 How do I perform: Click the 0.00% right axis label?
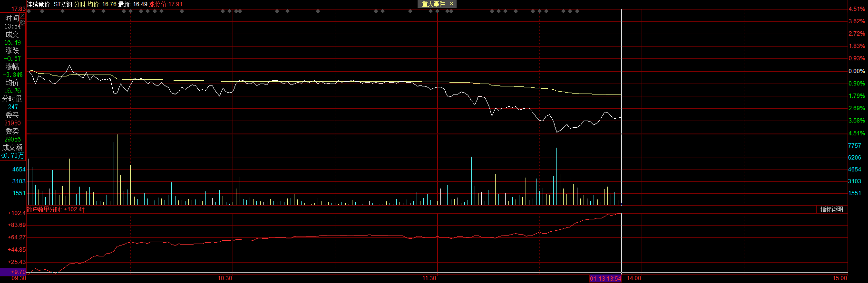(x=857, y=71)
